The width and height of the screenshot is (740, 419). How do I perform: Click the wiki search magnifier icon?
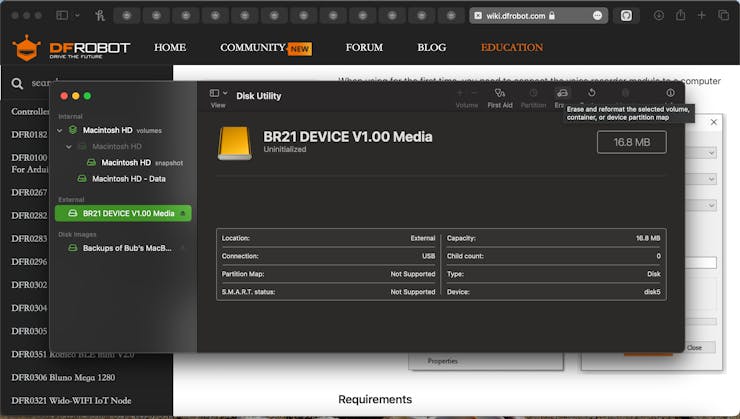[17, 84]
